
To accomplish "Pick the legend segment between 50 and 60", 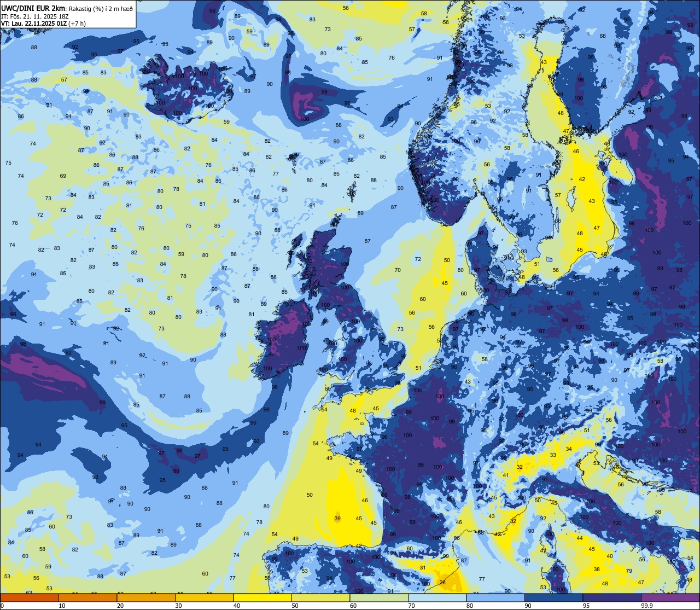I will [x=320, y=597].
